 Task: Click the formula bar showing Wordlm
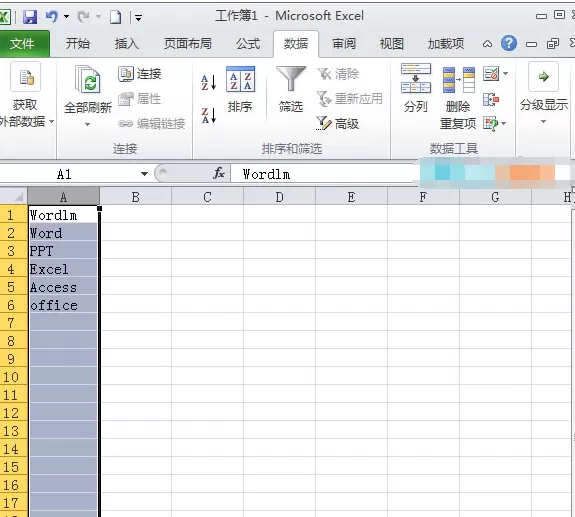click(x=323, y=174)
